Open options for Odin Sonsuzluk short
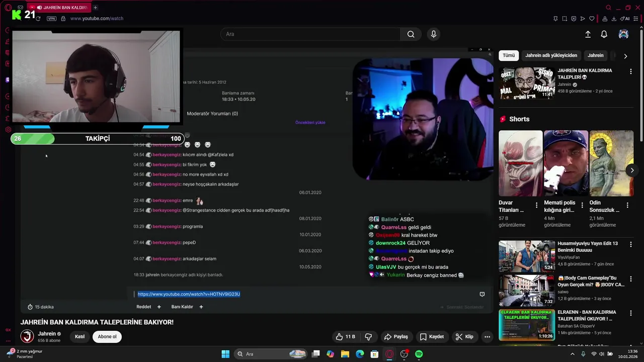 (627, 205)
